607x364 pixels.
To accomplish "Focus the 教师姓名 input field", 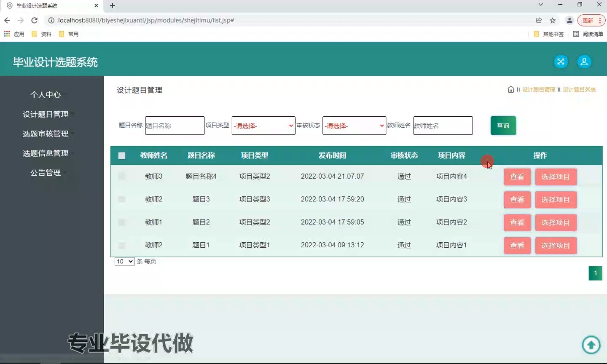I will tap(443, 126).
